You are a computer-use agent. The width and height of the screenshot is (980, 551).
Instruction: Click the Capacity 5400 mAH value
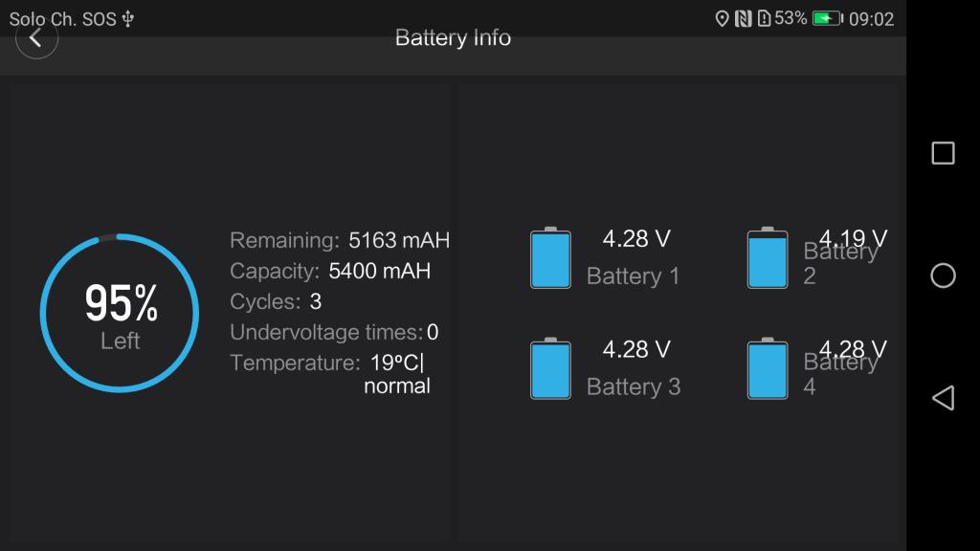pos(379,271)
